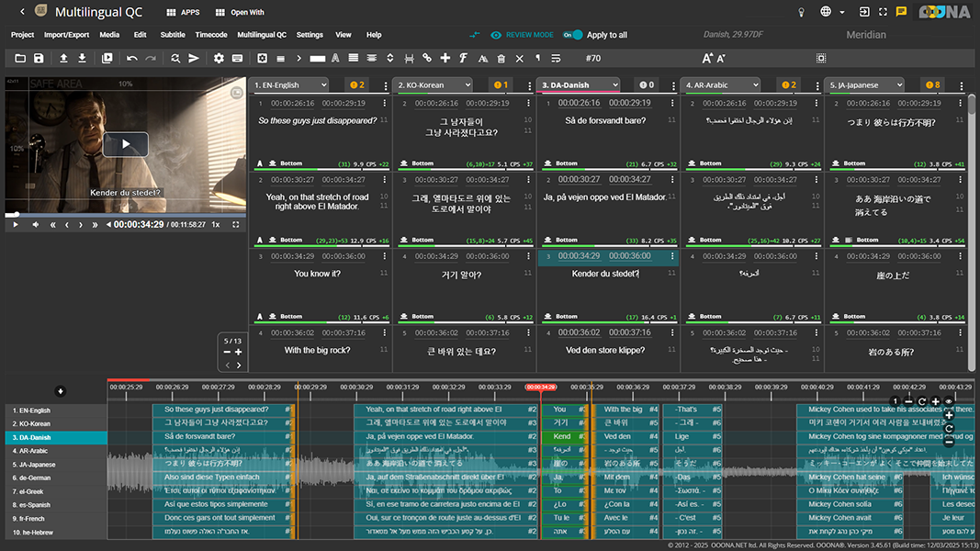Select the de-German track in timeline

coord(31,478)
